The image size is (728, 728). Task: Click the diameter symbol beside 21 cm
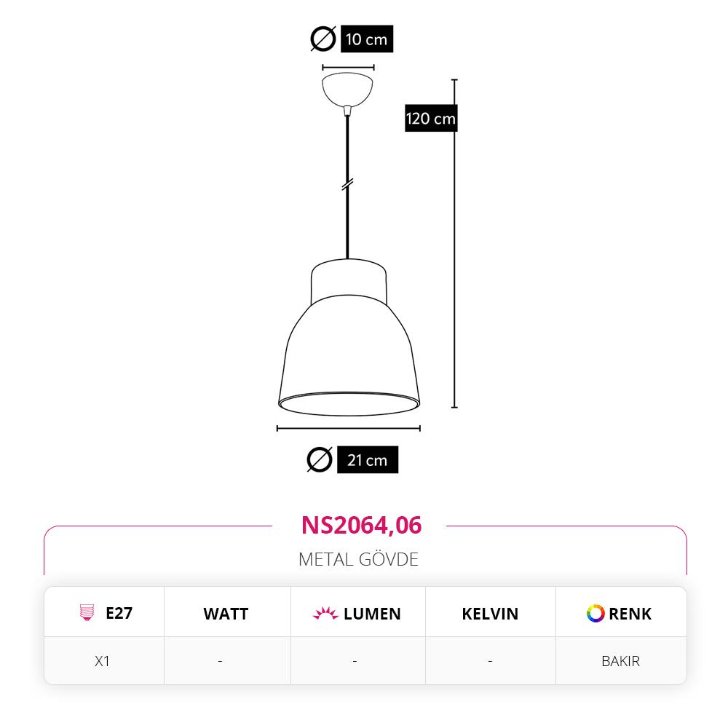(x=320, y=460)
